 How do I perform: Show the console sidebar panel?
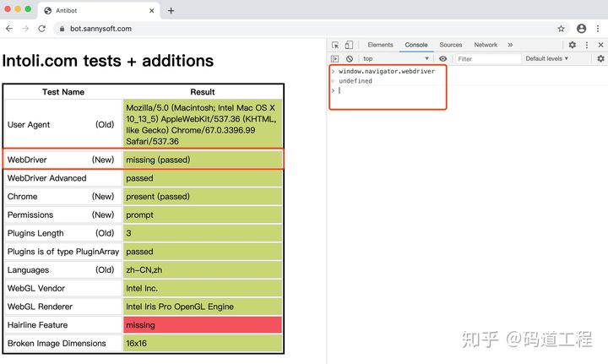coord(335,58)
